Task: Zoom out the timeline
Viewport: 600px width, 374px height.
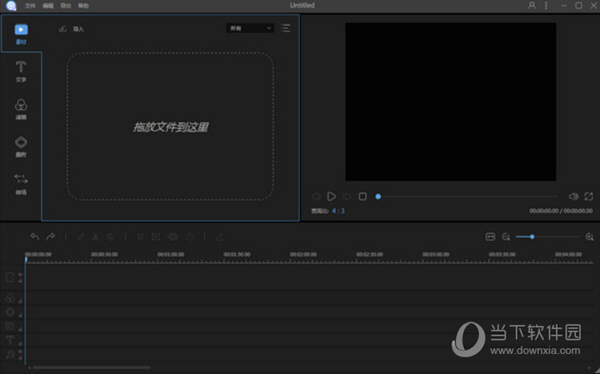Action: 506,237
